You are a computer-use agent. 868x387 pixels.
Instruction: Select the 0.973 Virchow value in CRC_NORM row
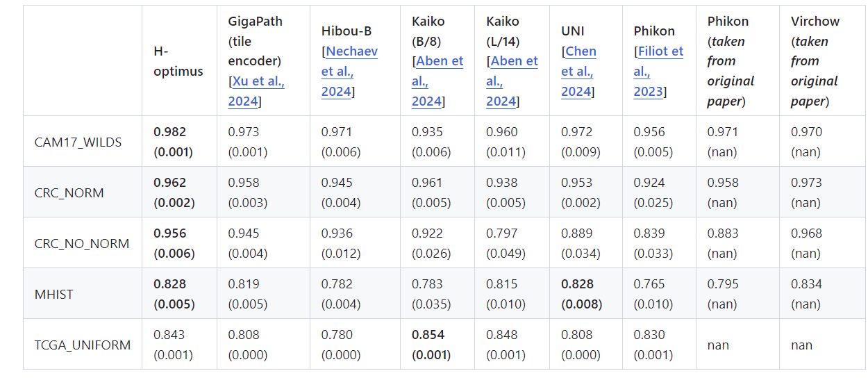point(806,192)
